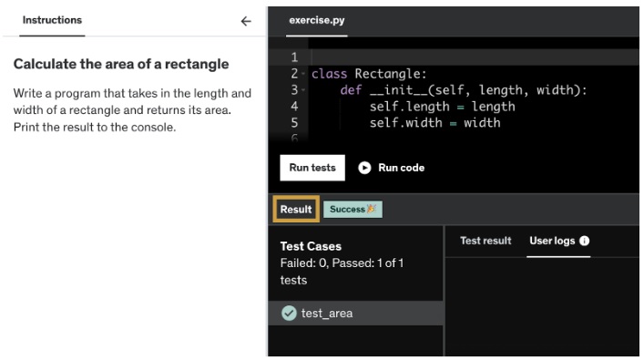Click the play icon beside Run code
Viewport: 644px width, 361px height.
[364, 168]
